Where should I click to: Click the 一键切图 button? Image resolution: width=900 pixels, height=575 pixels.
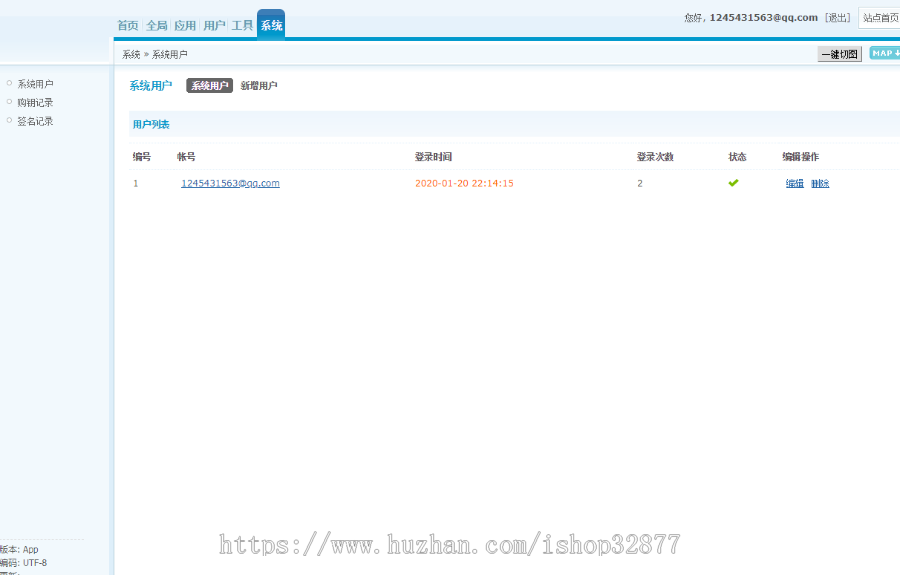tap(840, 54)
